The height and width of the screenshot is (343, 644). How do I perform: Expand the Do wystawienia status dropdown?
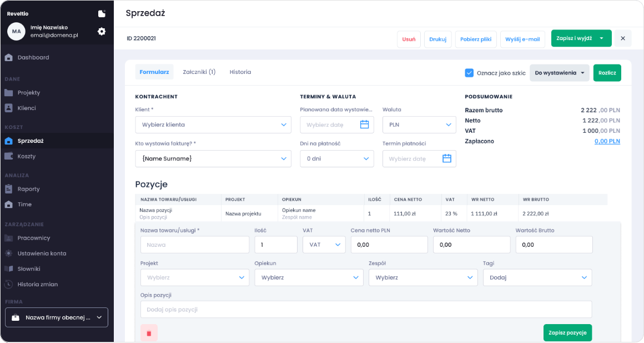(x=560, y=73)
